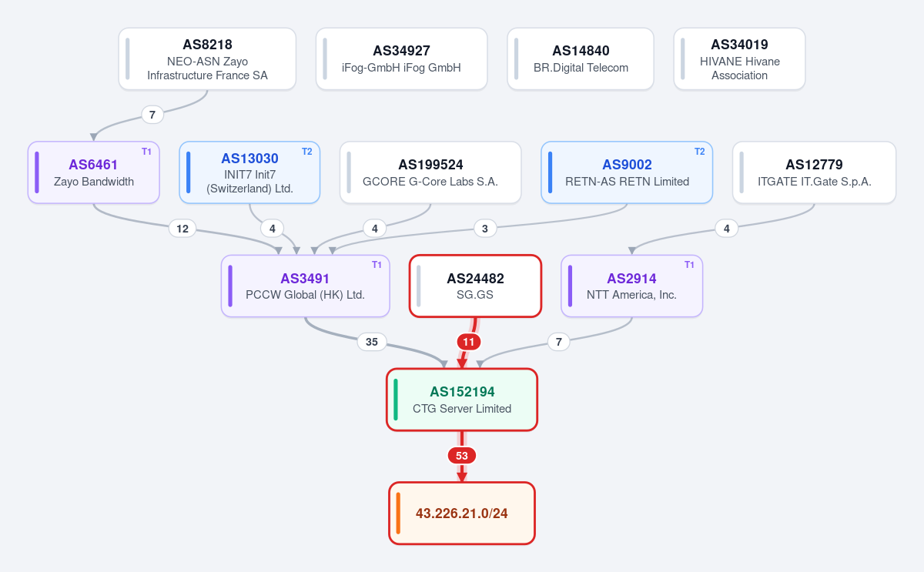The width and height of the screenshot is (924, 572).
Task: Open the AS2914 NTT America node
Action: click(631, 286)
